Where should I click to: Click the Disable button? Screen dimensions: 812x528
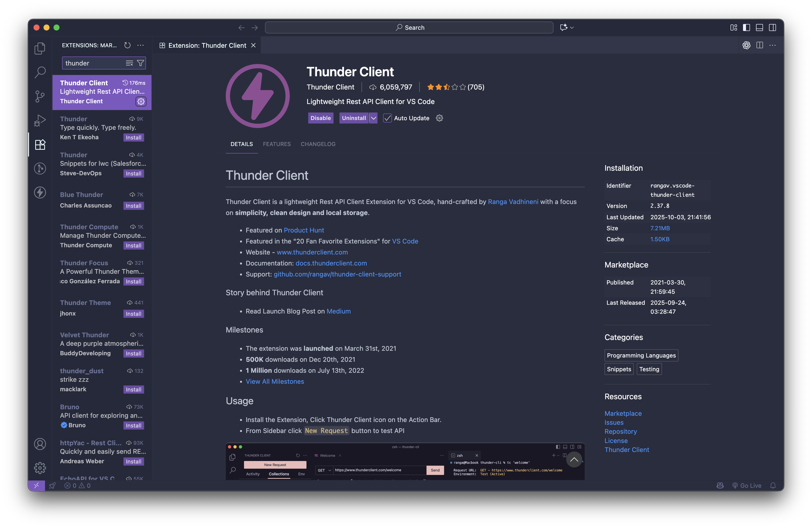[x=320, y=118]
